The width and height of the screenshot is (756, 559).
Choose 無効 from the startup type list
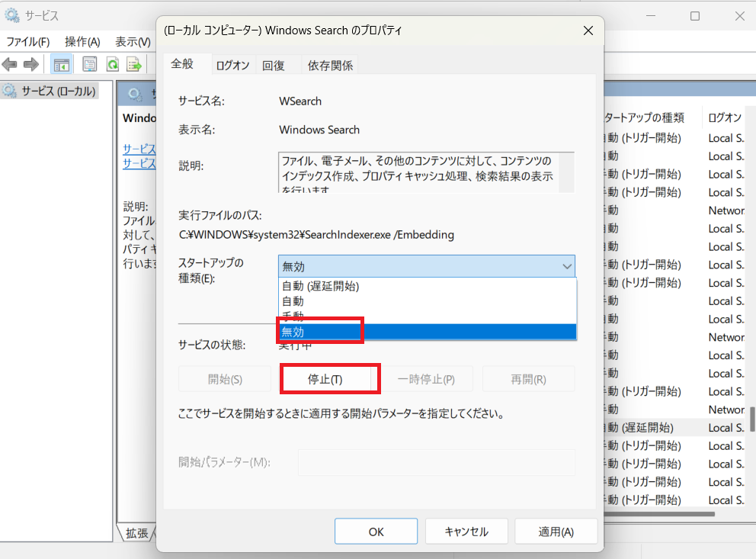click(x=428, y=332)
